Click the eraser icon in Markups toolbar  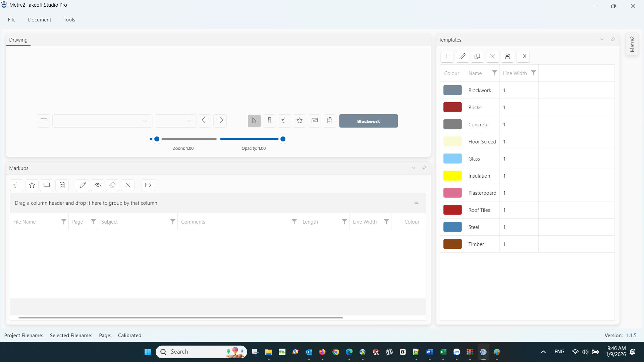click(112, 185)
